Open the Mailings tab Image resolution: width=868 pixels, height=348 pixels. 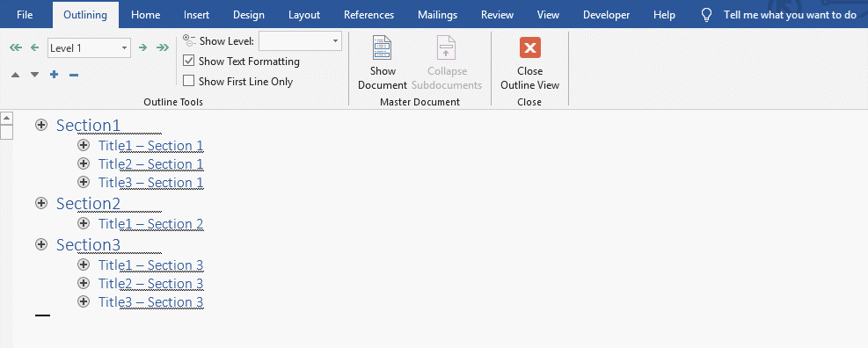pyautogui.click(x=437, y=15)
